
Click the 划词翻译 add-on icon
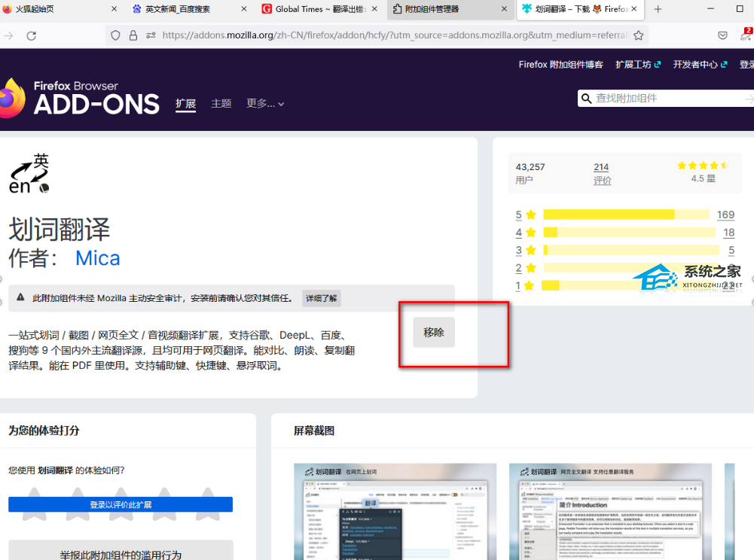(29, 174)
